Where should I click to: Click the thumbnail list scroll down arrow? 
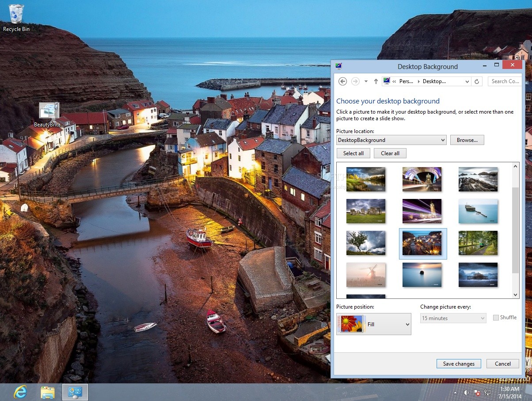pos(515,295)
